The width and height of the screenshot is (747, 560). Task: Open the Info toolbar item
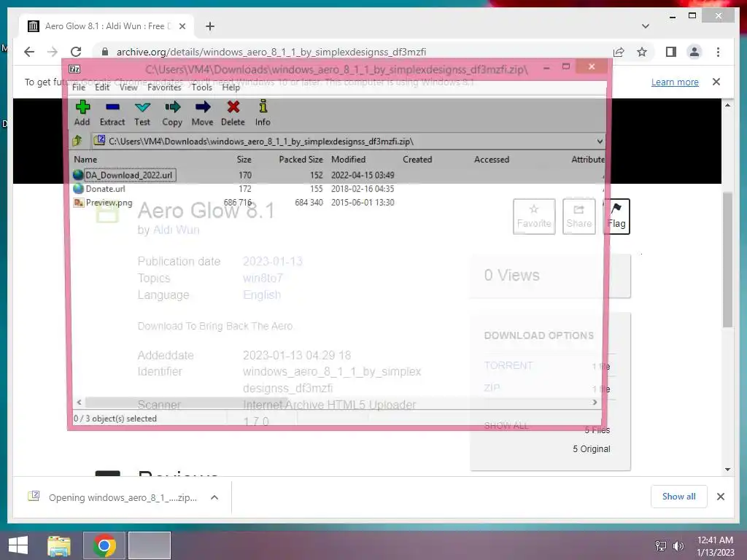pos(263,113)
